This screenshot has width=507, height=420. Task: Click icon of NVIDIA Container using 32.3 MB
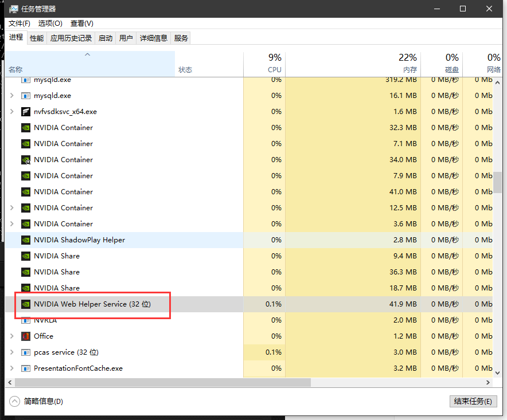point(26,128)
